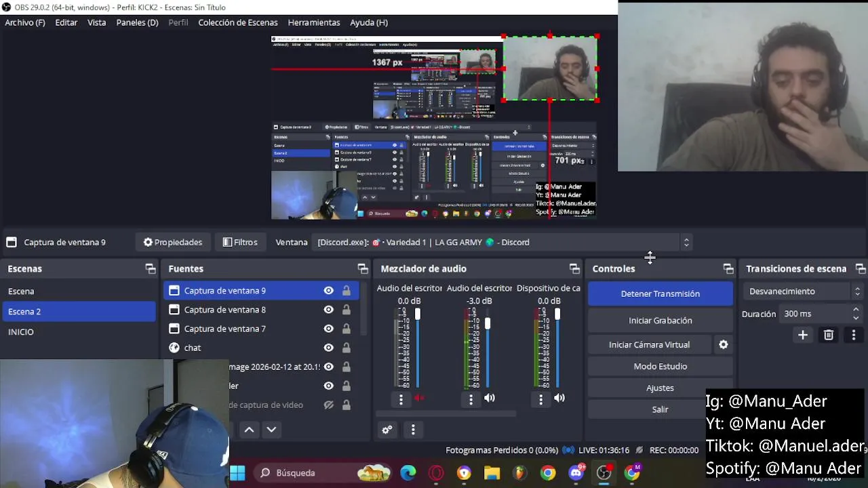Click the Salir button
Viewport: 868px width, 488px height.
[660, 409]
